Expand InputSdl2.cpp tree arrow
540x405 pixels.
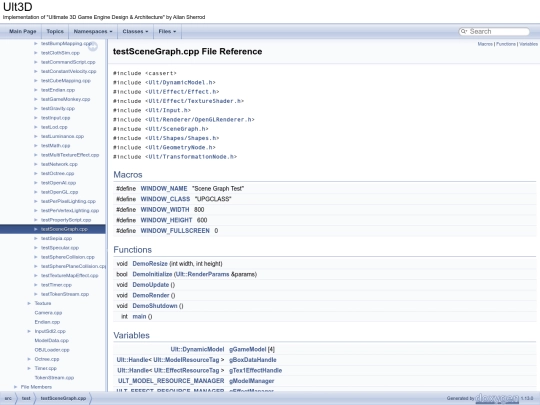[29, 331]
